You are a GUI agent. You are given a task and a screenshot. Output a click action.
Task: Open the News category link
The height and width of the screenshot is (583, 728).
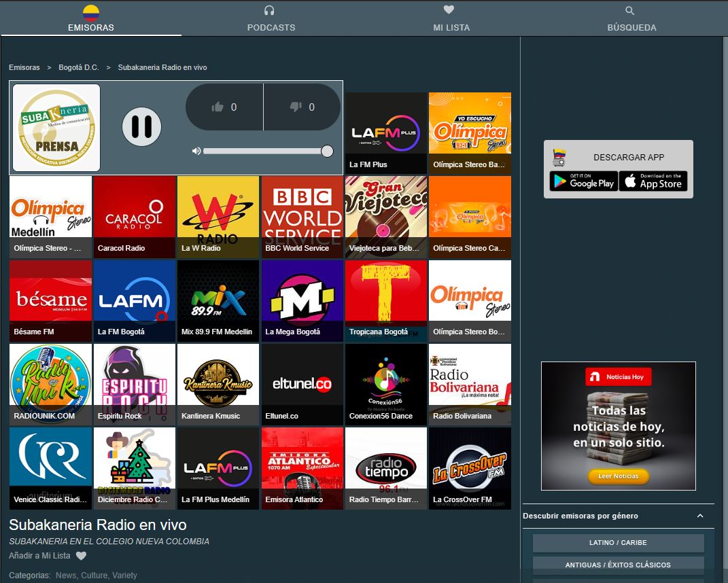tap(66, 575)
